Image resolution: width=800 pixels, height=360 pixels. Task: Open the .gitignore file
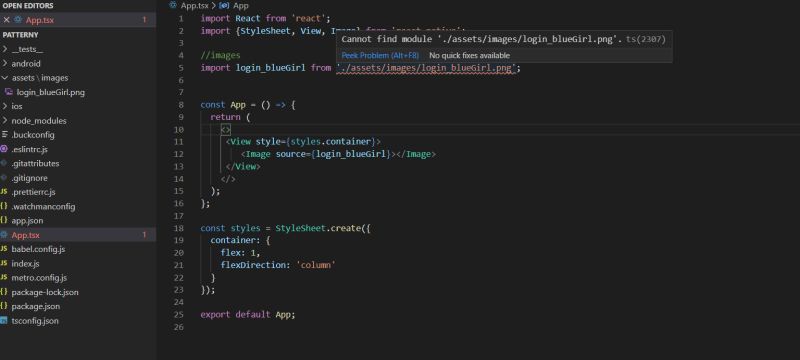29,178
